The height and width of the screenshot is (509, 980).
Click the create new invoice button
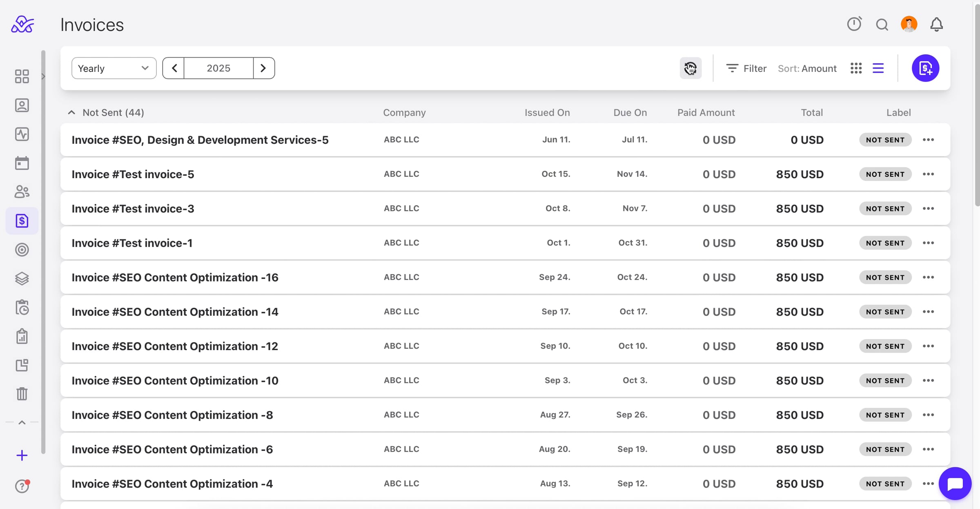(925, 68)
